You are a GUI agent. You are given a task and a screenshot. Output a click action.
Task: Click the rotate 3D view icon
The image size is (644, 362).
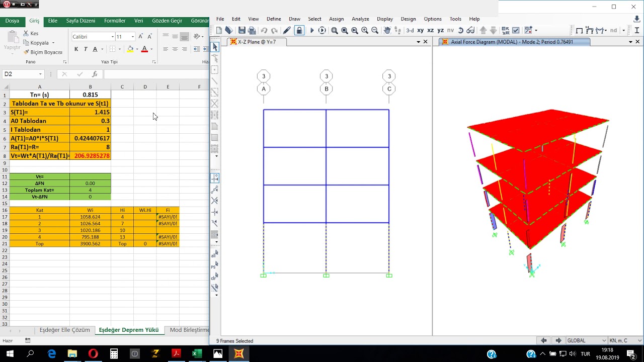point(461,31)
